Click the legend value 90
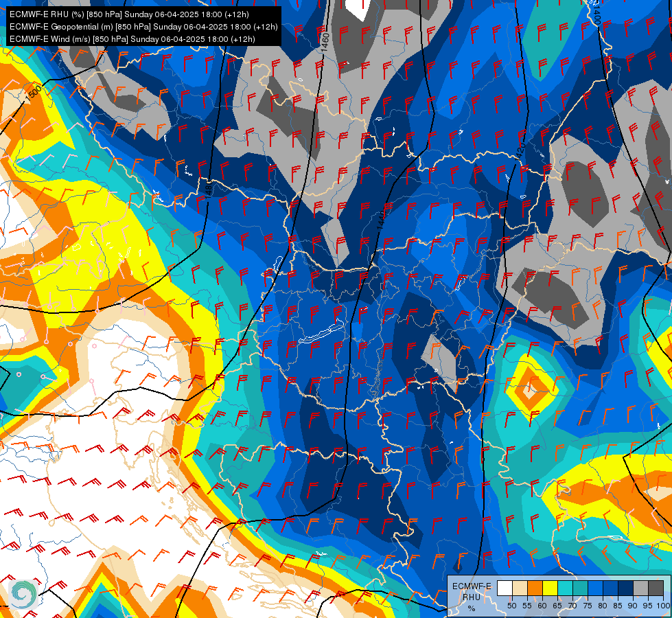The image size is (672, 618). pos(632,606)
